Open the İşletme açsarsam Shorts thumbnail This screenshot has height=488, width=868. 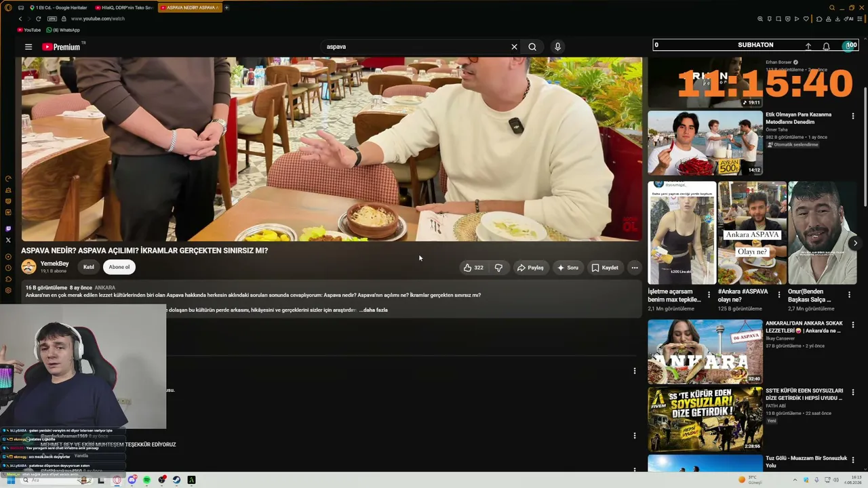click(x=682, y=232)
